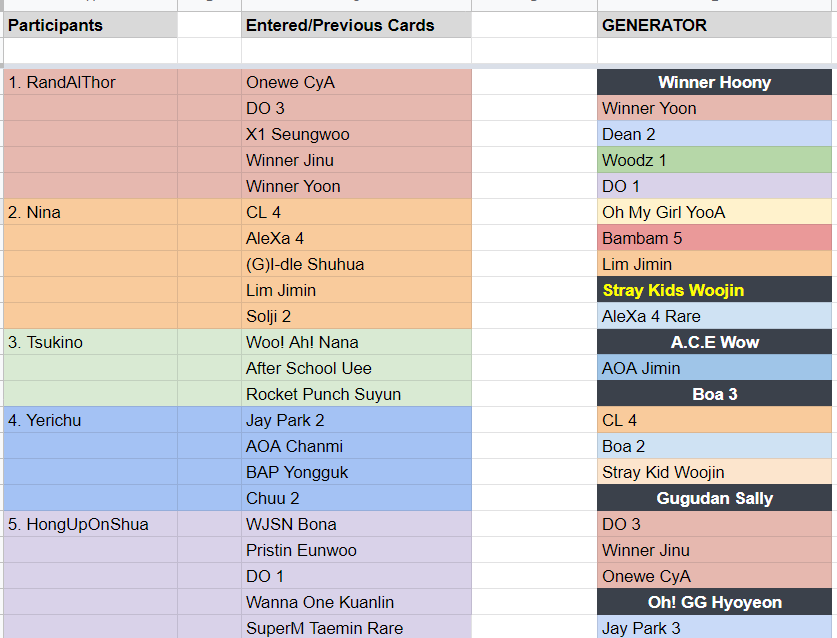The width and height of the screenshot is (837, 638).
Task: Click 'Winner Yoon' in the Generator column
Action: click(714, 108)
